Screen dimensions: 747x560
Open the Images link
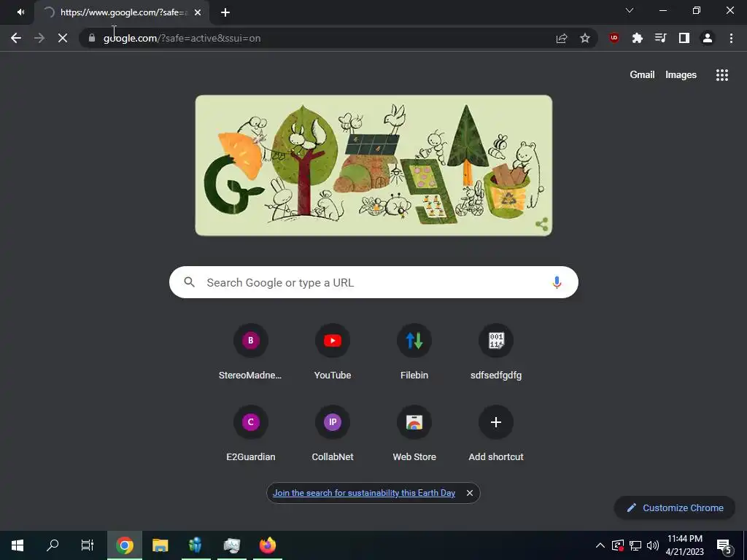(681, 75)
